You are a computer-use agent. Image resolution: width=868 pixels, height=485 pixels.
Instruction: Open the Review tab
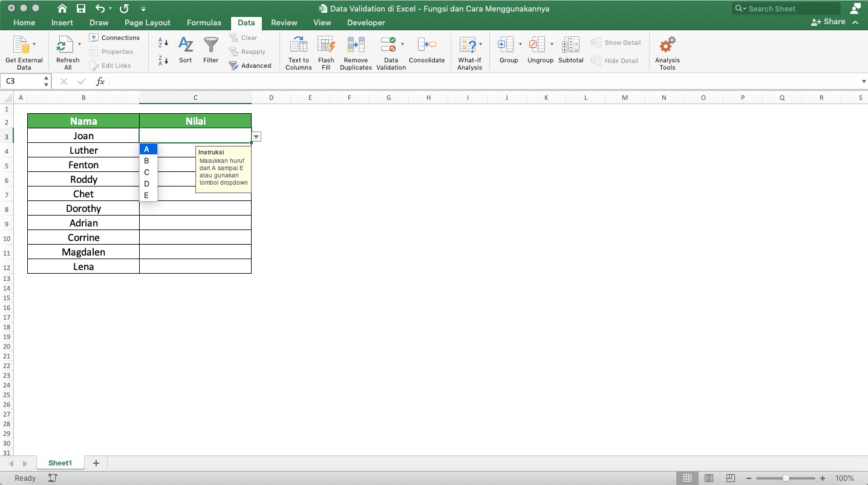pyautogui.click(x=284, y=22)
